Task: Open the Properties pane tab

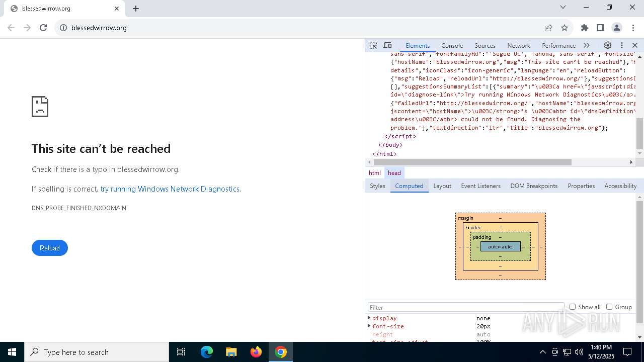Action: (581, 186)
